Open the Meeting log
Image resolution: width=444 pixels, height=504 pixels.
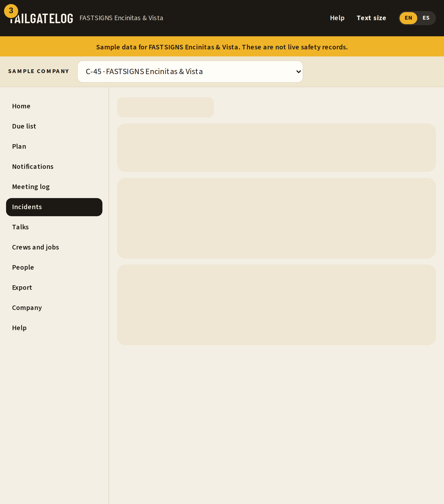[x=54, y=187]
